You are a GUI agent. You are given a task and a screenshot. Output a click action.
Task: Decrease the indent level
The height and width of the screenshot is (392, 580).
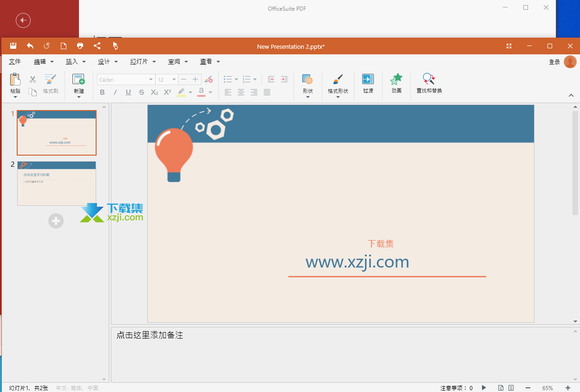(271, 79)
